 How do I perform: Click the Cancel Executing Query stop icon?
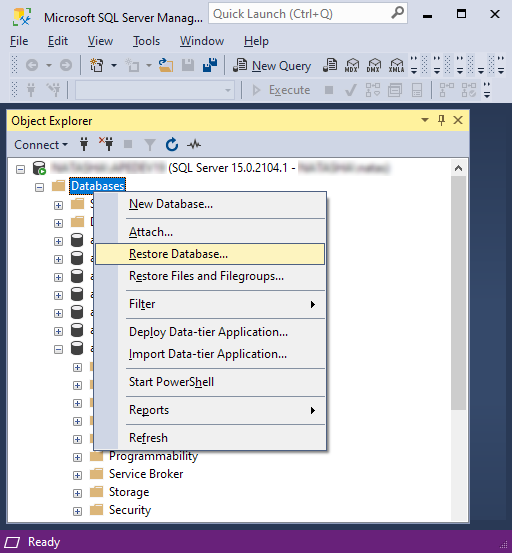pyautogui.click(x=329, y=90)
